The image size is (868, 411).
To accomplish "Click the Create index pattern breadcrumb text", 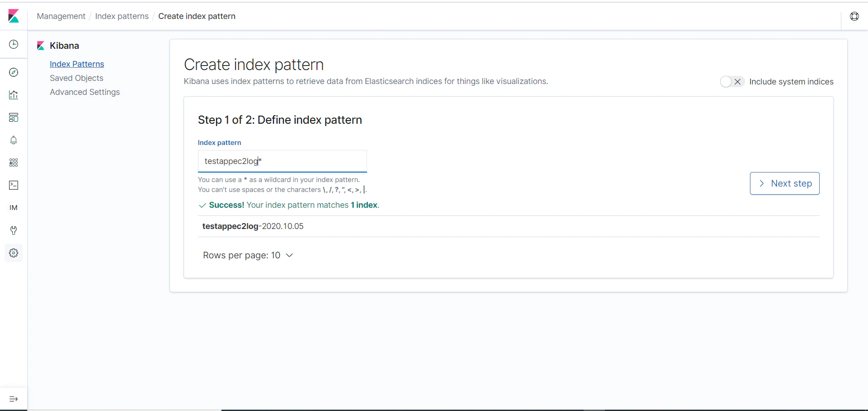I will point(197,16).
